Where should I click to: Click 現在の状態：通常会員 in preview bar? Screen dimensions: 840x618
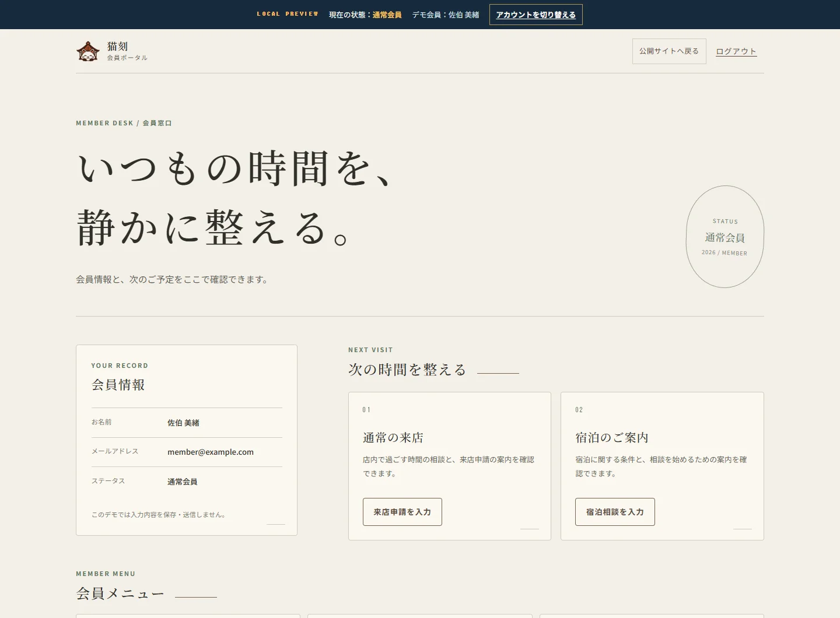365,15
